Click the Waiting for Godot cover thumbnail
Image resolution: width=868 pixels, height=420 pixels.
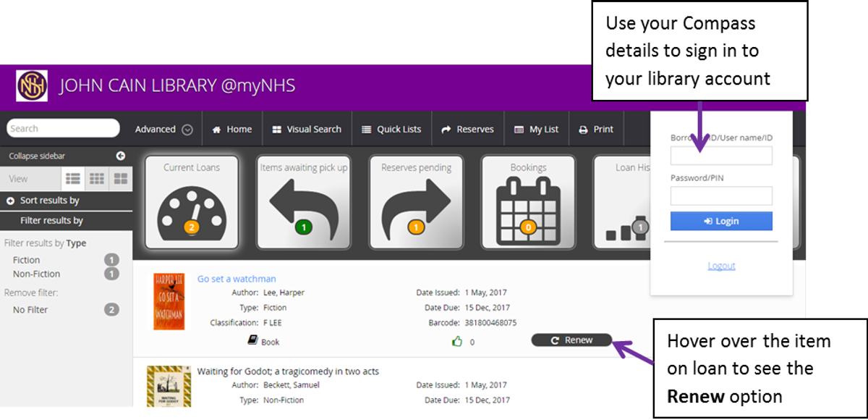point(169,385)
